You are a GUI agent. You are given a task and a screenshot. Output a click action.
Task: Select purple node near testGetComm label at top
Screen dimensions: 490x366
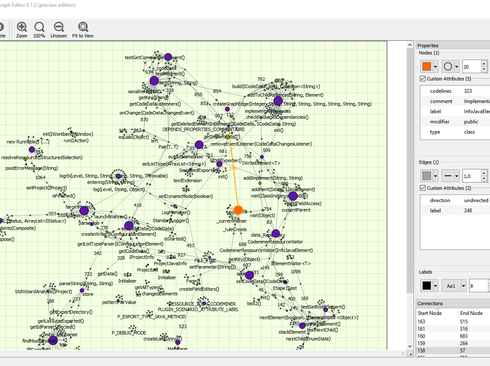tap(168, 57)
